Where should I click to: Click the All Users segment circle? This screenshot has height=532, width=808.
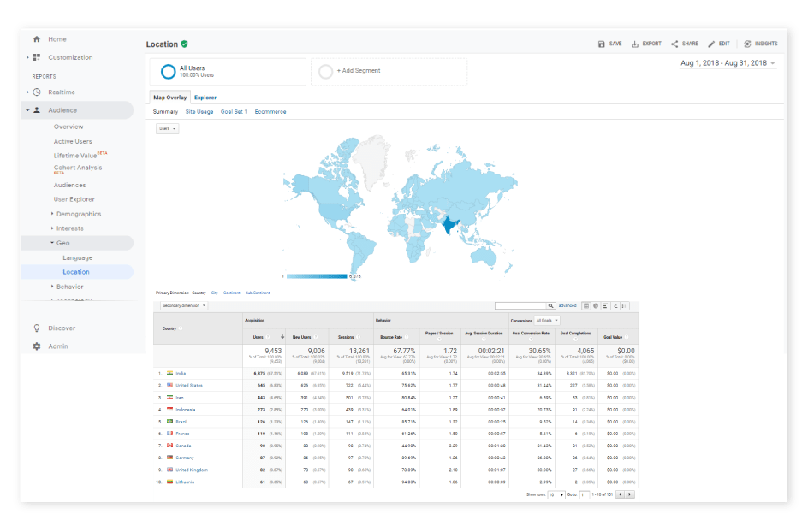click(168, 72)
